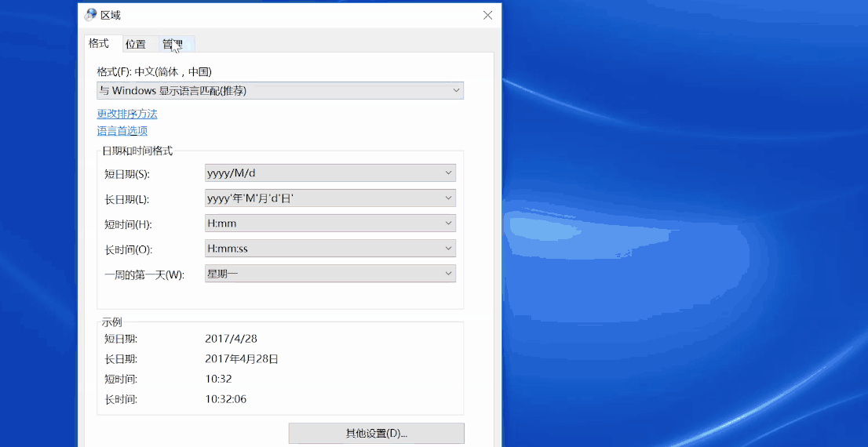
Task: Open the 与 Windows 显示语言匹配 format dropdown
Action: (x=280, y=91)
